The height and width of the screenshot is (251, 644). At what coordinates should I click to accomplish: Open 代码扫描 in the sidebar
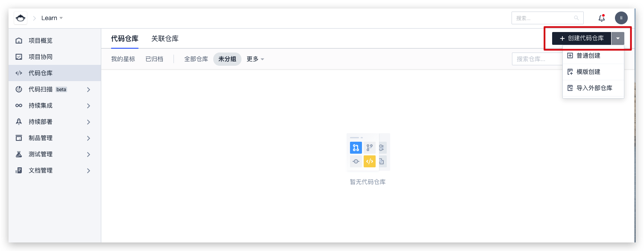tap(55, 89)
